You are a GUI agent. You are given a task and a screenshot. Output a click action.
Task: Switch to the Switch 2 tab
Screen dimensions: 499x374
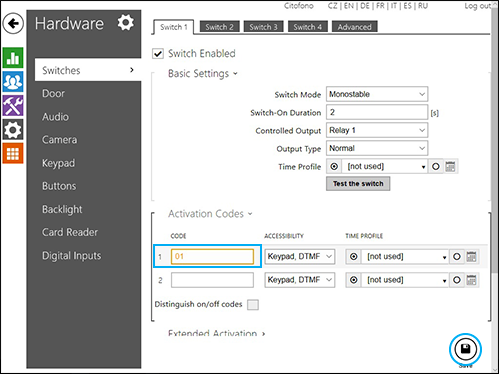pyautogui.click(x=219, y=27)
